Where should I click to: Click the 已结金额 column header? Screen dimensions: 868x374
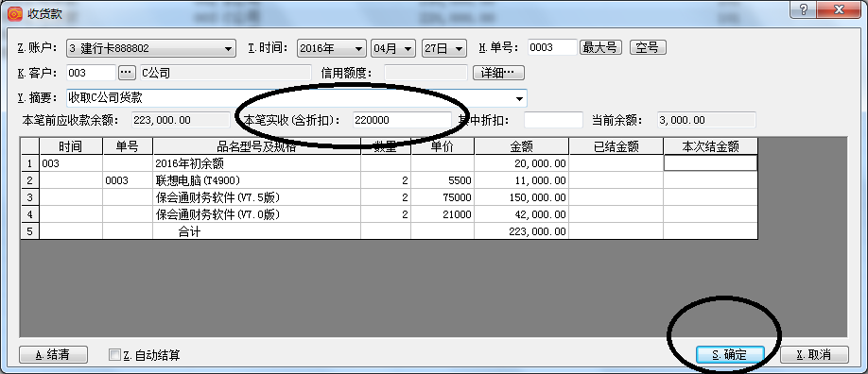pos(616,146)
